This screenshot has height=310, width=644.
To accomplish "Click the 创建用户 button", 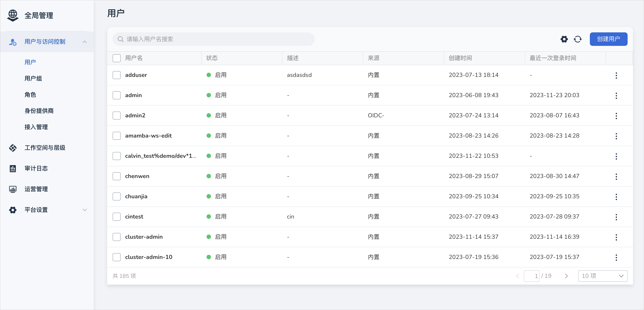I will (x=608, y=39).
